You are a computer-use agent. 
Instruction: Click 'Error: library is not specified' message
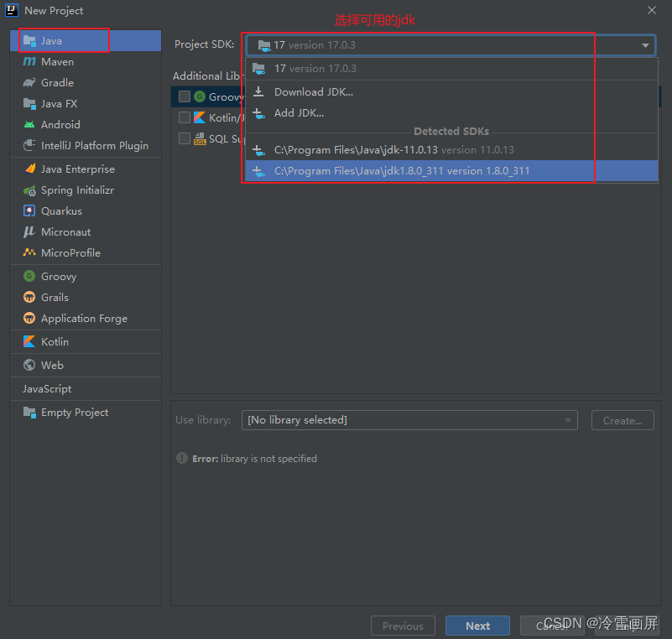pos(254,458)
